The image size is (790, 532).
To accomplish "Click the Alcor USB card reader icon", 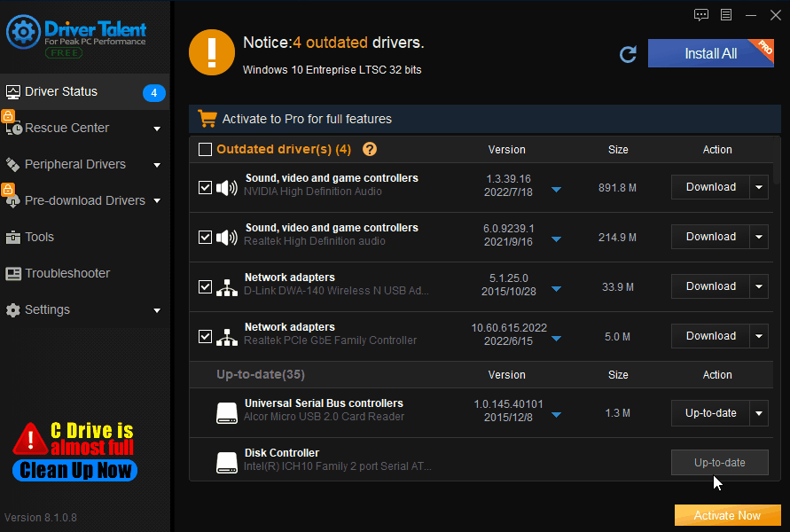I will click(227, 413).
